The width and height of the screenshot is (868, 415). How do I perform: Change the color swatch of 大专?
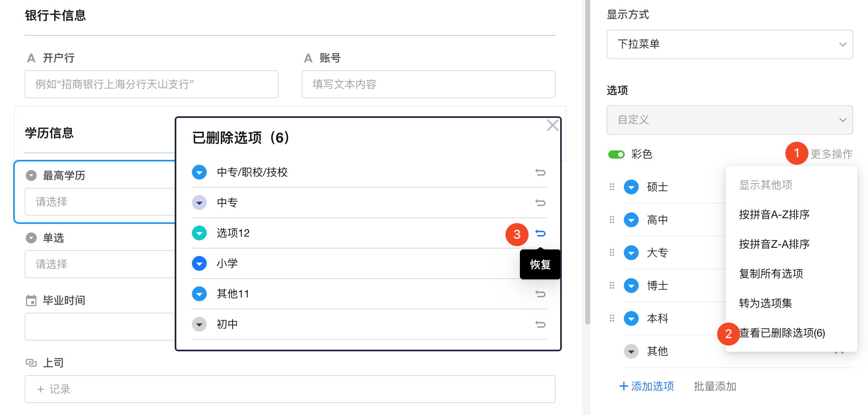(x=631, y=253)
